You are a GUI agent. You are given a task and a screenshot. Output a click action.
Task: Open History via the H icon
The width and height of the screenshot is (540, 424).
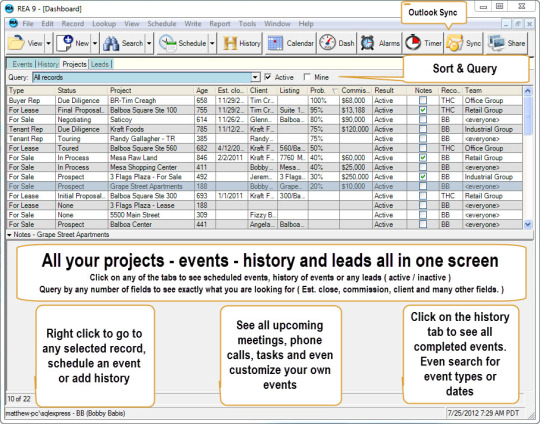click(230, 43)
